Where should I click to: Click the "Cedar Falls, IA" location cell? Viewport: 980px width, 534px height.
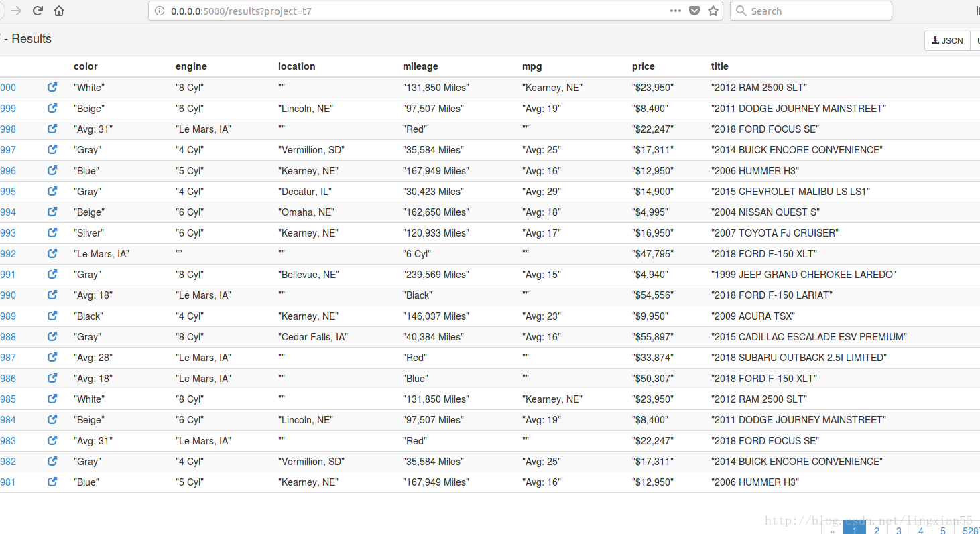[x=313, y=337]
